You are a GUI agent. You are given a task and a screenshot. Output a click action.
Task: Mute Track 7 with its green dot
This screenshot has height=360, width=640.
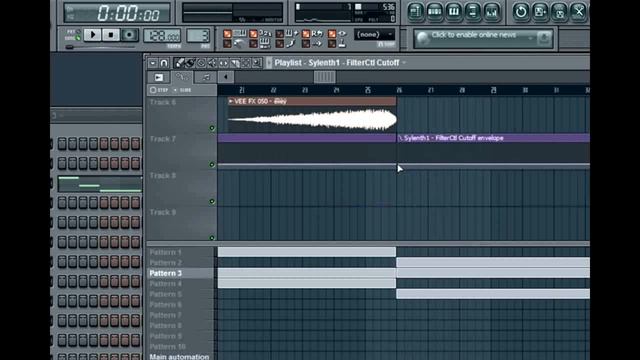pyautogui.click(x=212, y=164)
